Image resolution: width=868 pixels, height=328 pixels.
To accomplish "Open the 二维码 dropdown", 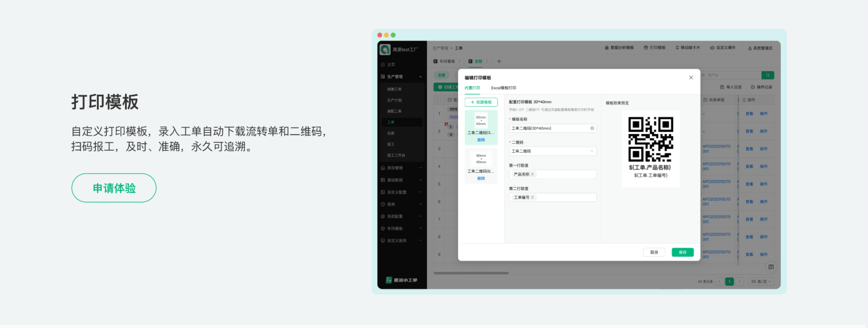I will (553, 151).
